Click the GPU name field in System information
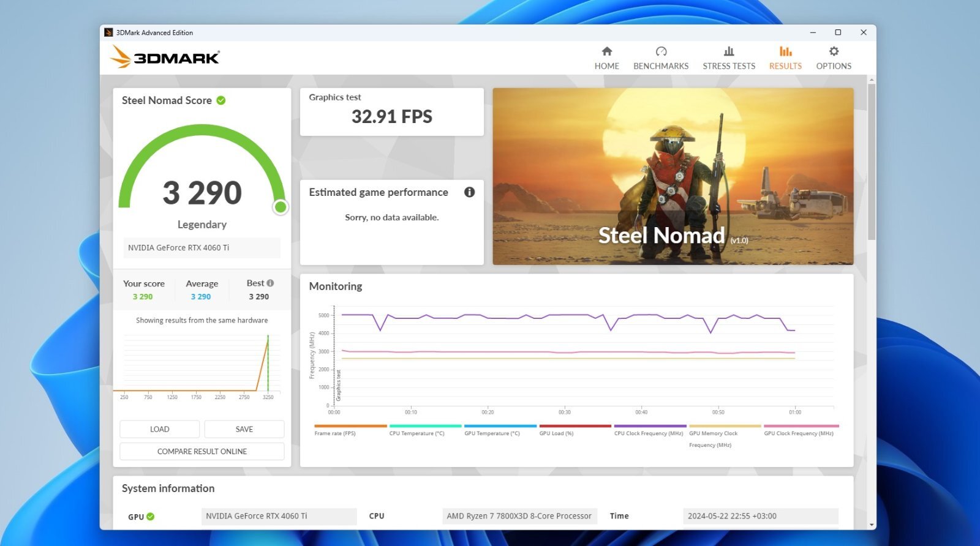Screen dimensions: 980x546 [279, 516]
